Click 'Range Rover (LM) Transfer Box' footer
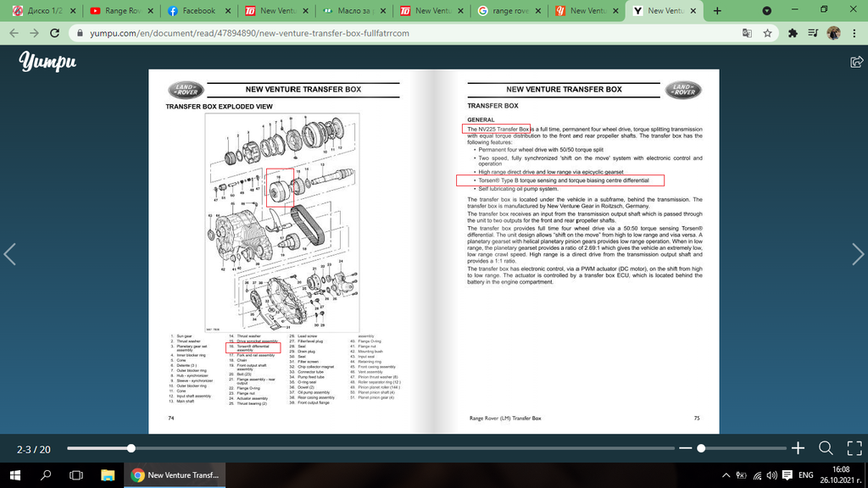The width and height of the screenshot is (868, 488). [505, 419]
